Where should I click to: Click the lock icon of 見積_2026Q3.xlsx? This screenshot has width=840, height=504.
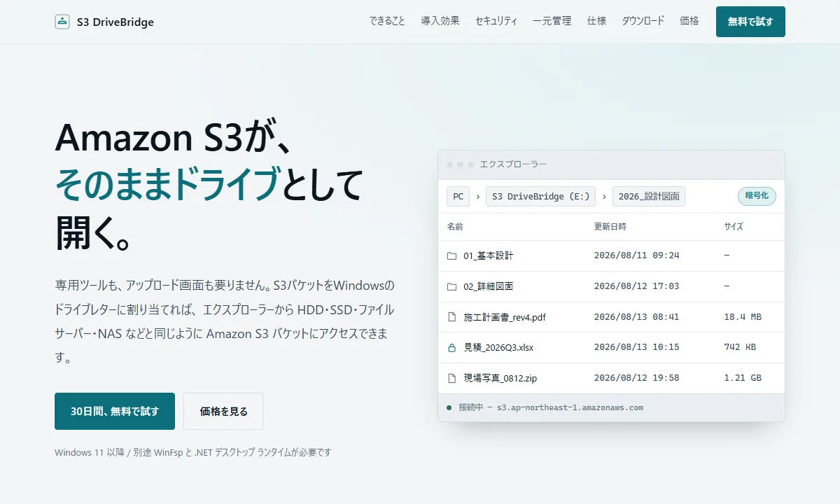[451, 347]
